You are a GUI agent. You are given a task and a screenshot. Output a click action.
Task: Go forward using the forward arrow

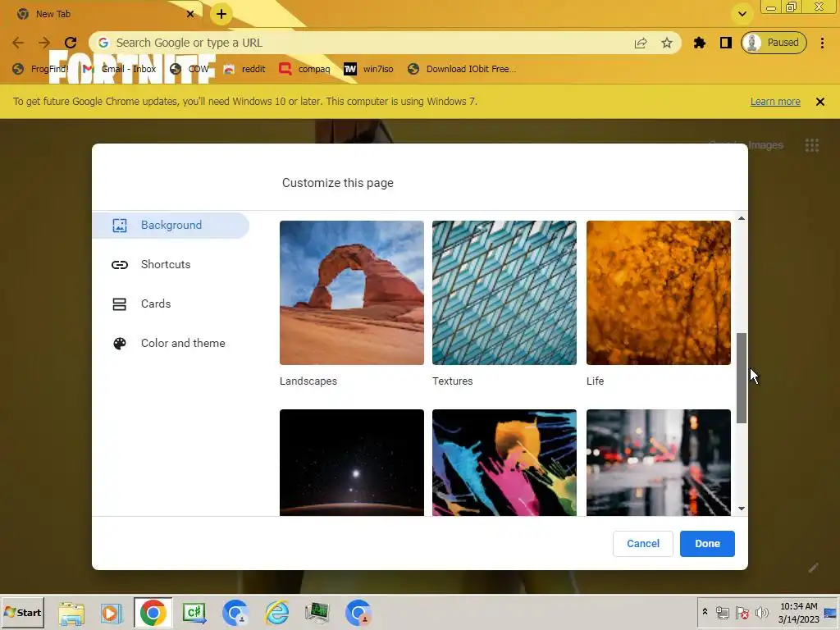(x=44, y=43)
